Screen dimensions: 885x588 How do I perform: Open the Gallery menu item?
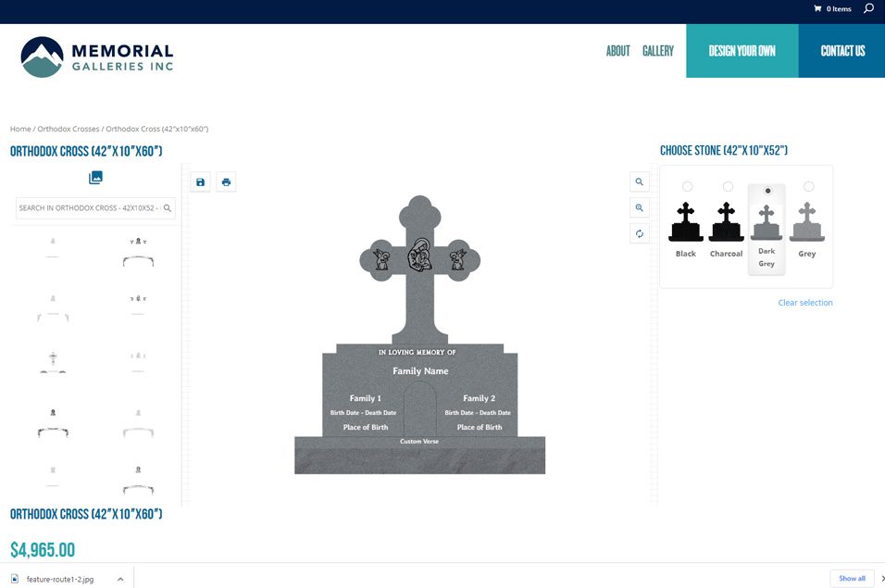[x=657, y=51]
